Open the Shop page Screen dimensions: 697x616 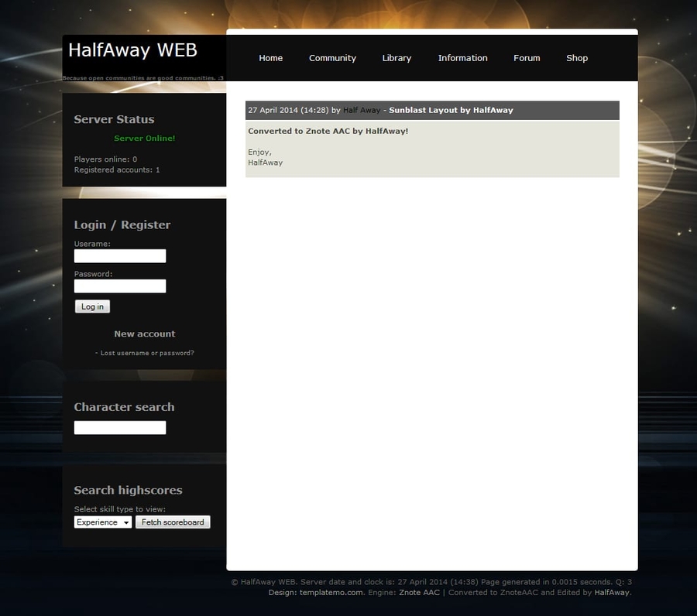tap(577, 58)
